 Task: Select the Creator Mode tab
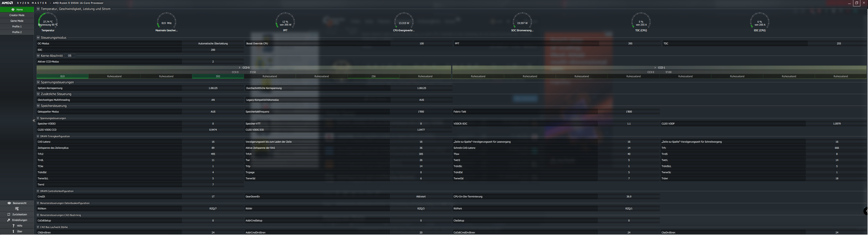[17, 15]
